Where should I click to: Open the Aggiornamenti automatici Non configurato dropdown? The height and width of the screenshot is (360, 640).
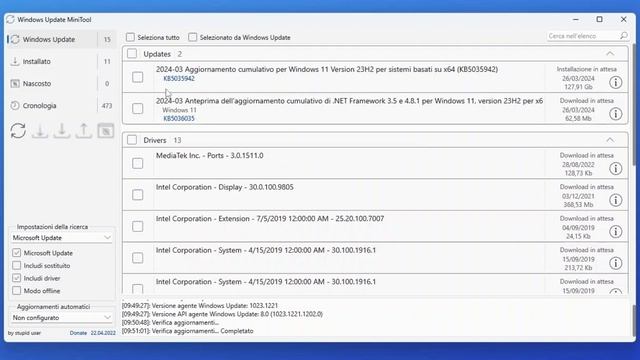pos(62,318)
